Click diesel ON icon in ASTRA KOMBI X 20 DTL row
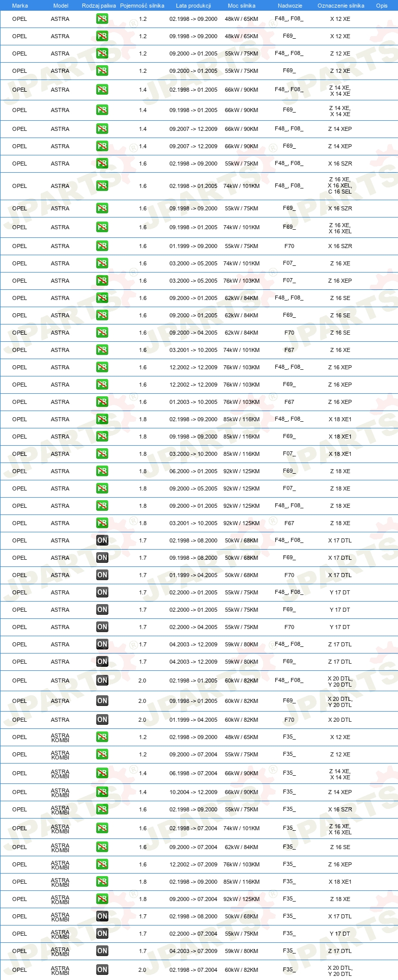Screen dimensions: 398x980 click(102, 970)
